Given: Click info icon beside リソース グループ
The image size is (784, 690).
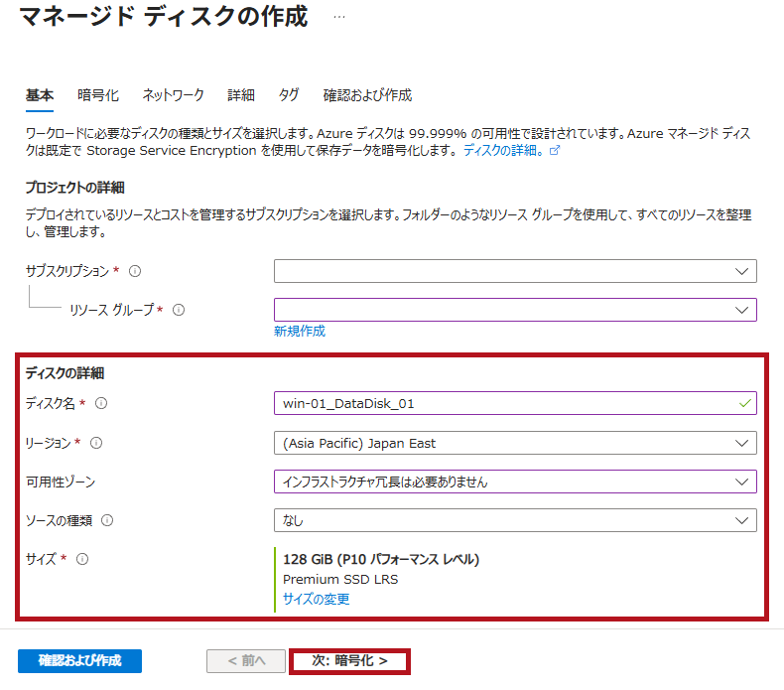Looking at the screenshot, I should 179,310.
